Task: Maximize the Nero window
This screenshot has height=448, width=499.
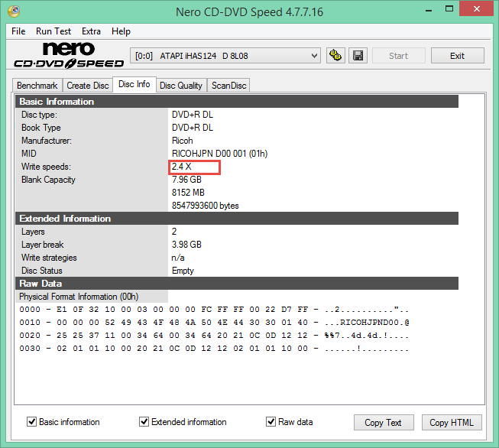Action: [x=449, y=9]
